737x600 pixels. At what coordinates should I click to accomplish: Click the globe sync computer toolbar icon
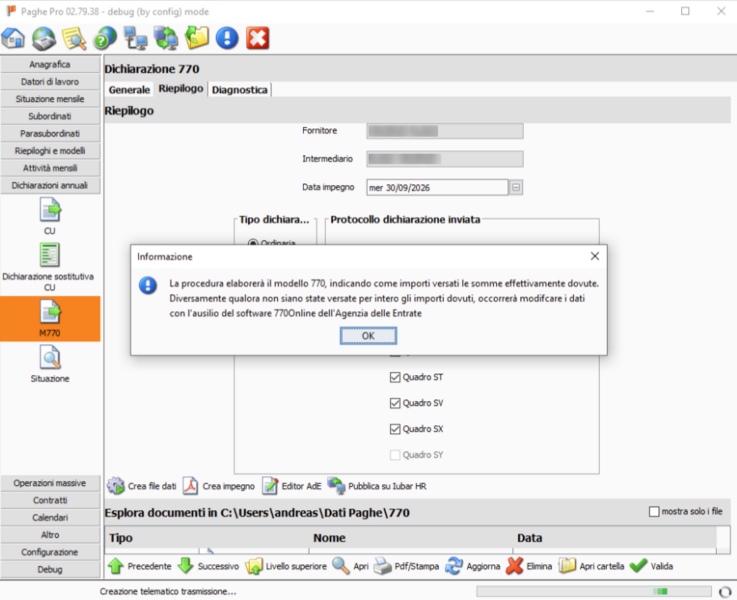(x=166, y=38)
